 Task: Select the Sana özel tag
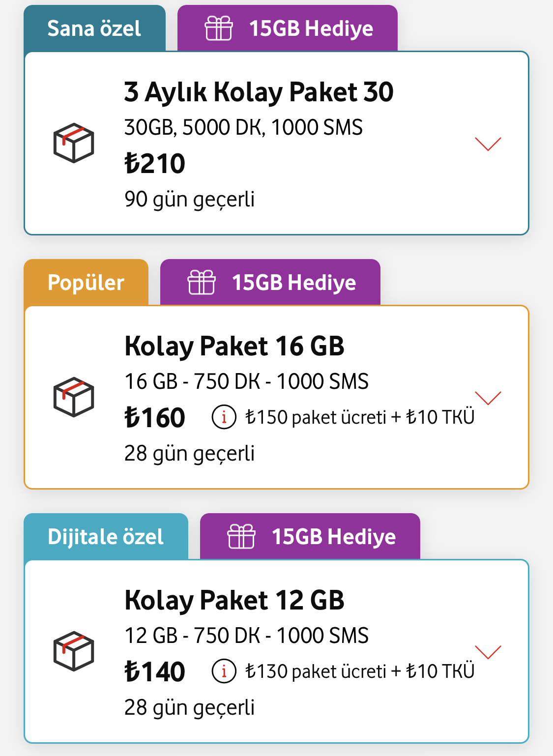pos(94,28)
